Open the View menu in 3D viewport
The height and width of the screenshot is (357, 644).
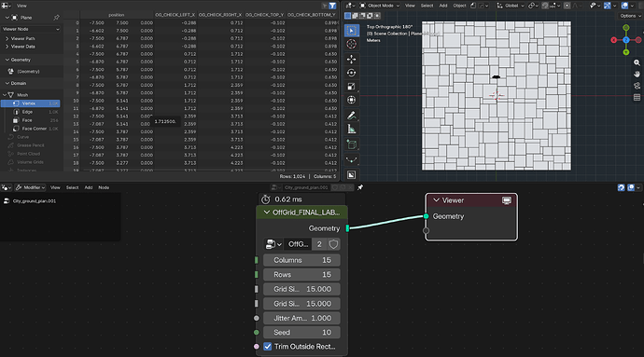[410, 6]
